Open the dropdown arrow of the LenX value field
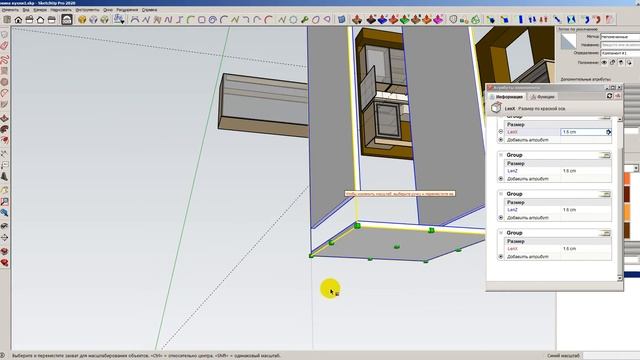 608,132
